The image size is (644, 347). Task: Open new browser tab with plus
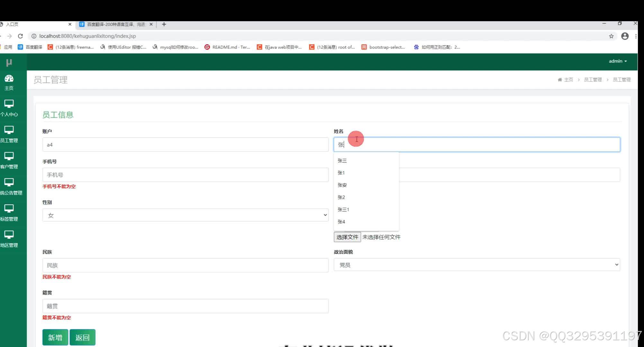[164, 24]
